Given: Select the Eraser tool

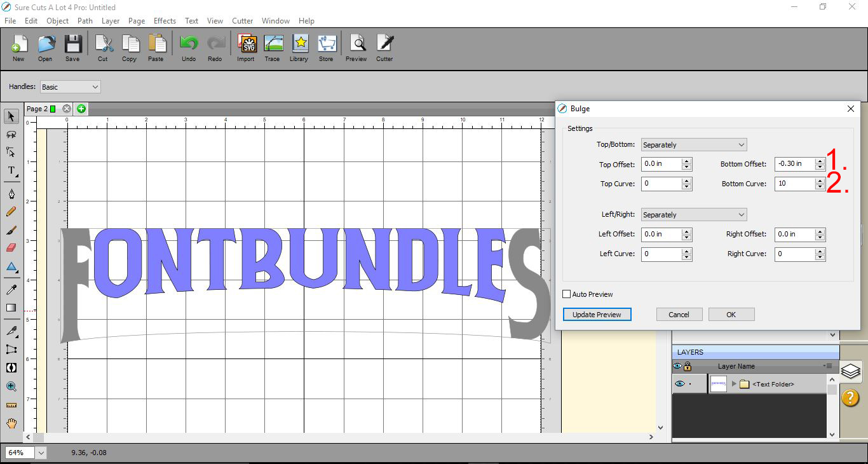Looking at the screenshot, I should [11, 248].
